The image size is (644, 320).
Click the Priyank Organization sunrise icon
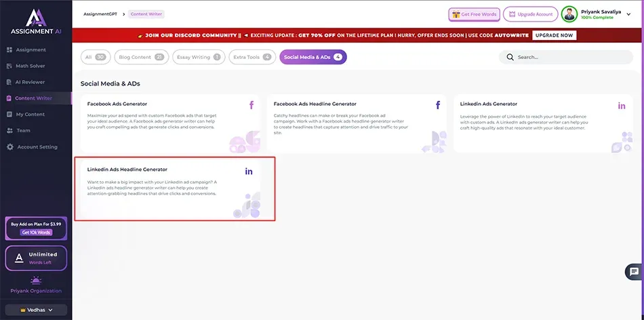pos(36,280)
